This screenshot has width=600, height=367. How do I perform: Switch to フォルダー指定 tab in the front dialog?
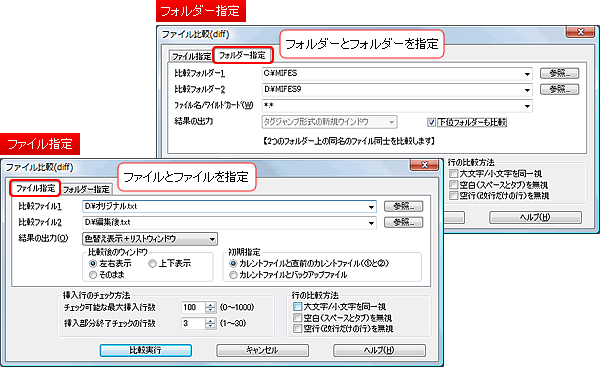(x=86, y=189)
